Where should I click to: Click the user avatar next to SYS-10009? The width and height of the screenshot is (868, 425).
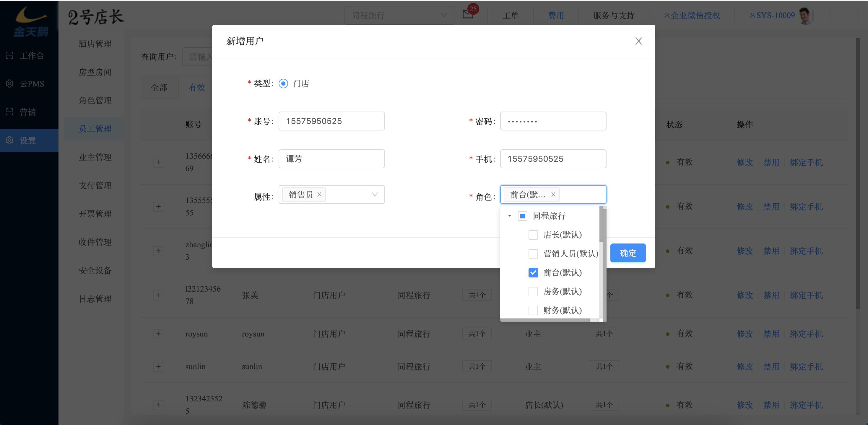pos(806,15)
